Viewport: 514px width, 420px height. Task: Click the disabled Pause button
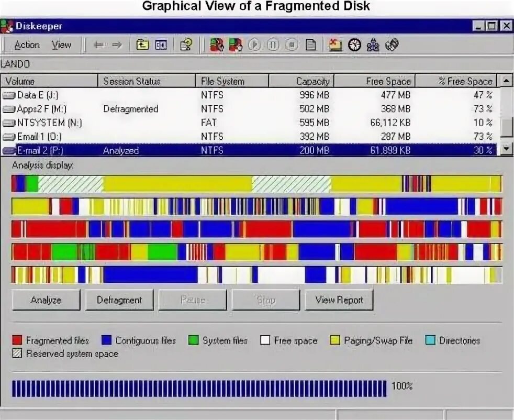click(x=193, y=300)
